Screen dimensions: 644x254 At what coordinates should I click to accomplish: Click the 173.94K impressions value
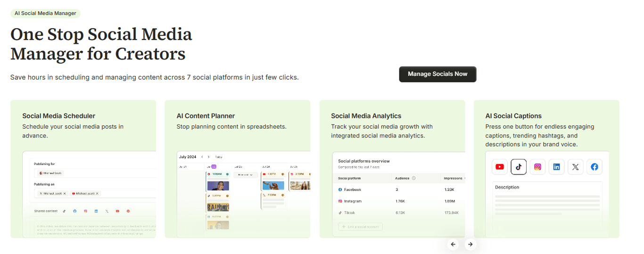451,213
